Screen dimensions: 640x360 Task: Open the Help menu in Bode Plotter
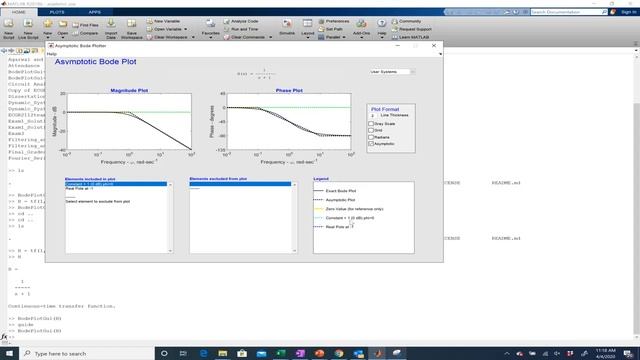click(x=51, y=54)
